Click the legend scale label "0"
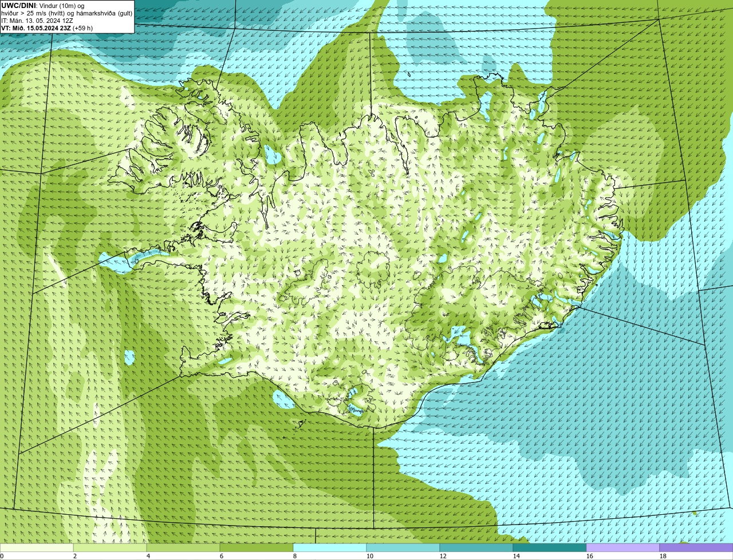The width and height of the screenshot is (733, 560). [2, 556]
